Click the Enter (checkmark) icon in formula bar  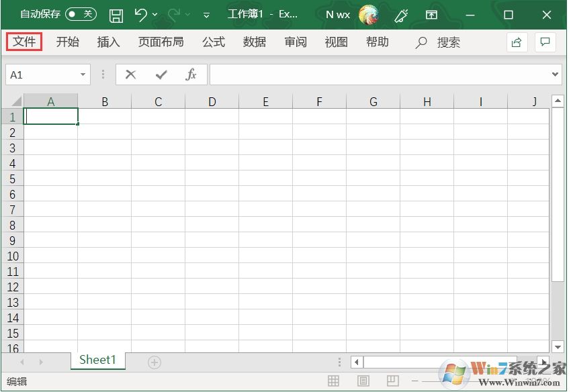coord(161,74)
